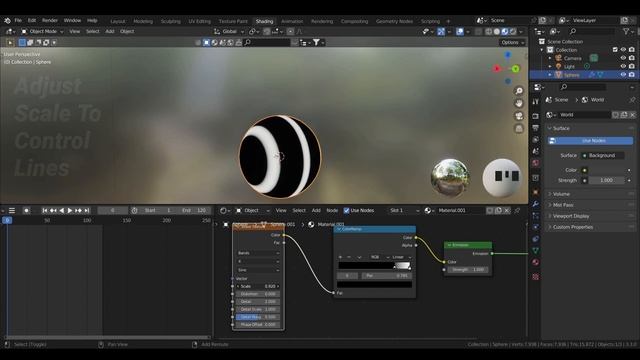Toggle viewport gizmos button
The height and width of the screenshot is (360, 640).
point(441,31)
